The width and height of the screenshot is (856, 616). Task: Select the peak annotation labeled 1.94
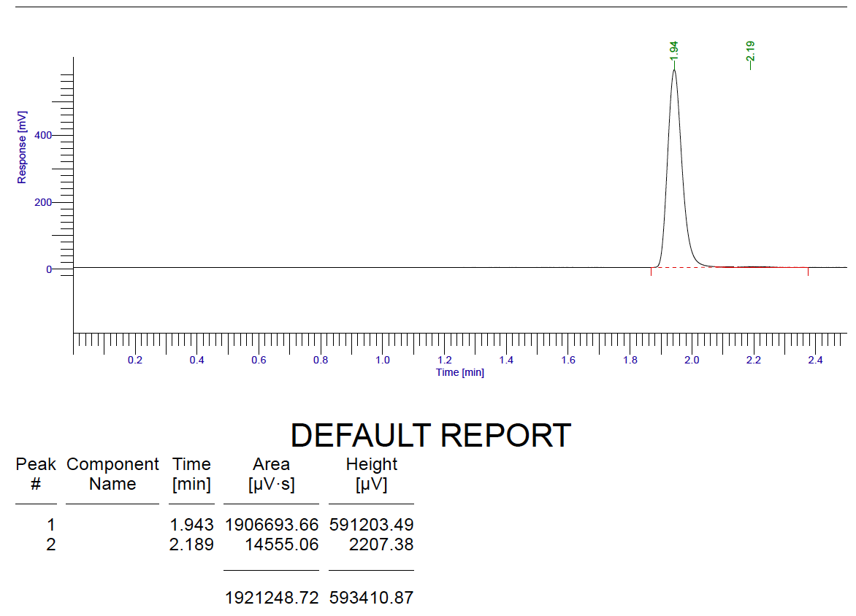pos(673,50)
